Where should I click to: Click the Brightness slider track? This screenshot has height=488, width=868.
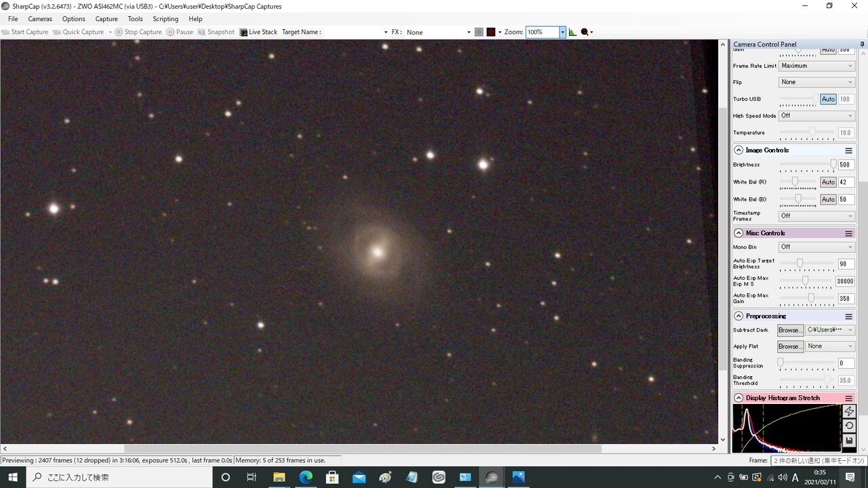(x=807, y=164)
